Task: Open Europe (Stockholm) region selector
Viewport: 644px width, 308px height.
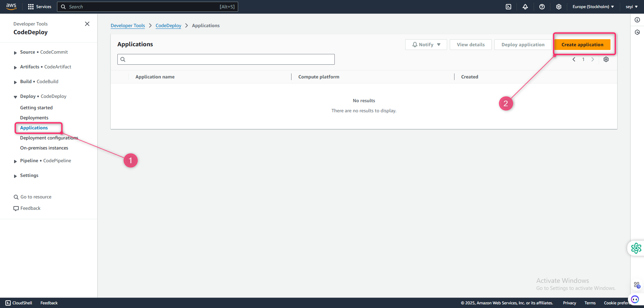Action: (x=593, y=7)
